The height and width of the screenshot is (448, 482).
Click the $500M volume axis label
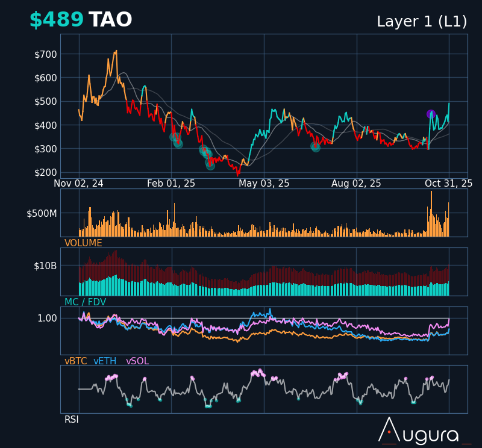(42, 214)
